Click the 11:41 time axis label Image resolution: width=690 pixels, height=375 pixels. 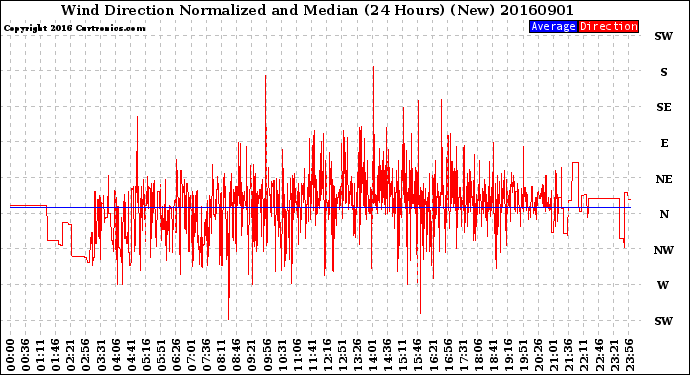(312, 355)
